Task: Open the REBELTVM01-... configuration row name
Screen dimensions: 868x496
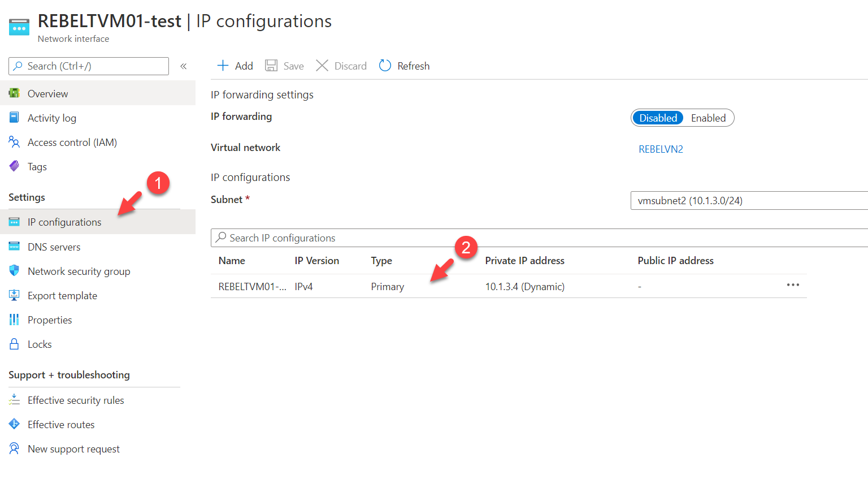Action: (x=252, y=286)
